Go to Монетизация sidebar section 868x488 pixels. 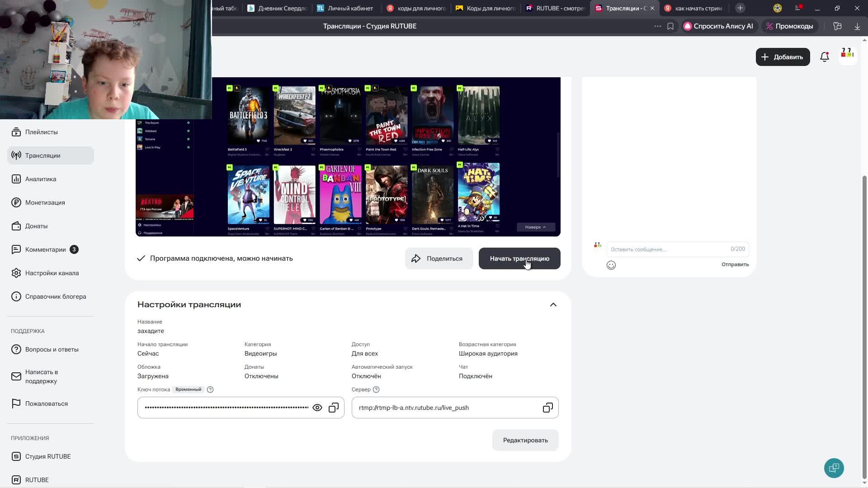45,202
